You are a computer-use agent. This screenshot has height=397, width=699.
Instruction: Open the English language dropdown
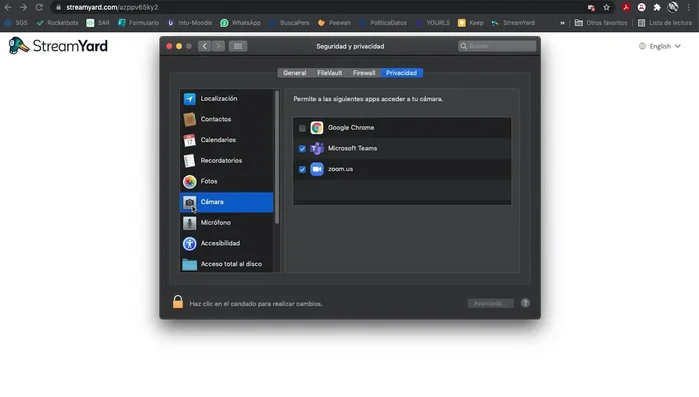click(660, 46)
